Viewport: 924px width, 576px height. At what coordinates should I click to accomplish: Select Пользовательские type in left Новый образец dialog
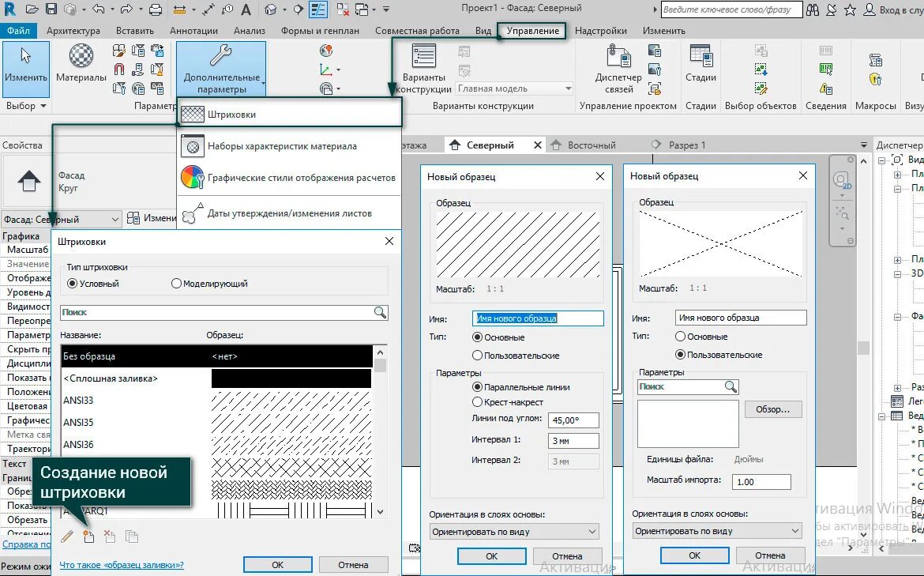pos(478,356)
